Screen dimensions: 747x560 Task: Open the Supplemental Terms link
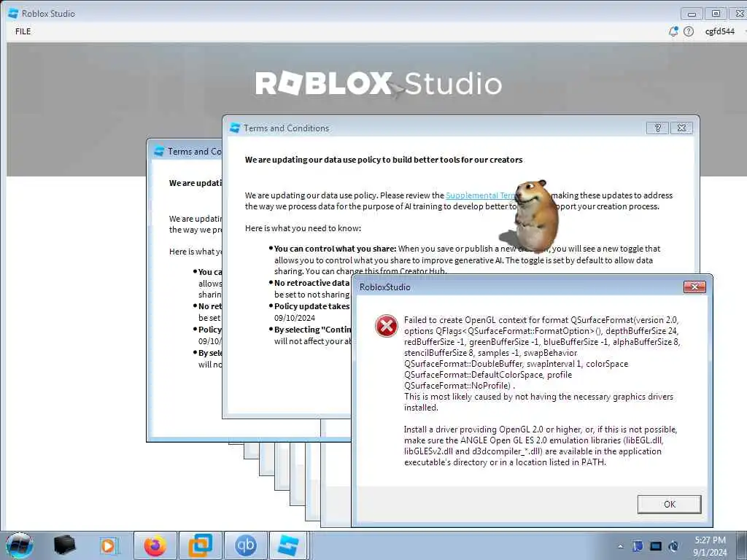pyautogui.click(x=481, y=195)
